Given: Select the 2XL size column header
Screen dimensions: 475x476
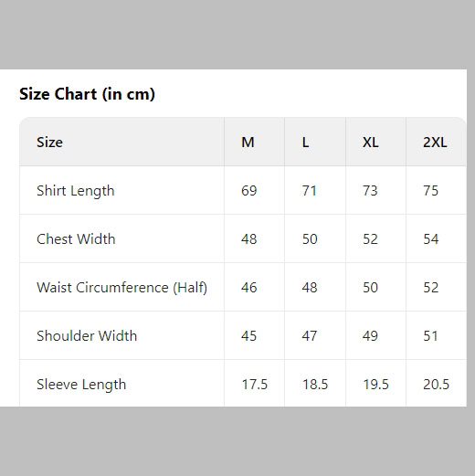Looking at the screenshot, I should [x=436, y=142].
